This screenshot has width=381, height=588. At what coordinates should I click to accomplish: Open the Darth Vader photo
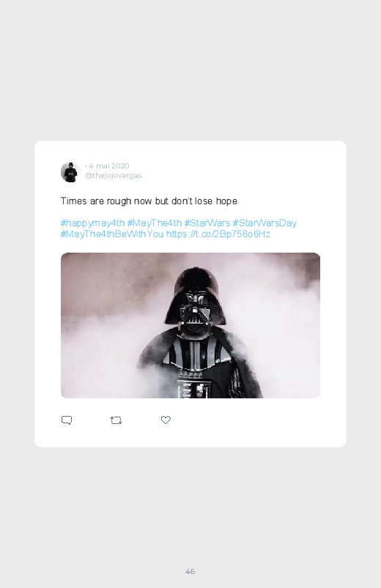(x=190, y=325)
